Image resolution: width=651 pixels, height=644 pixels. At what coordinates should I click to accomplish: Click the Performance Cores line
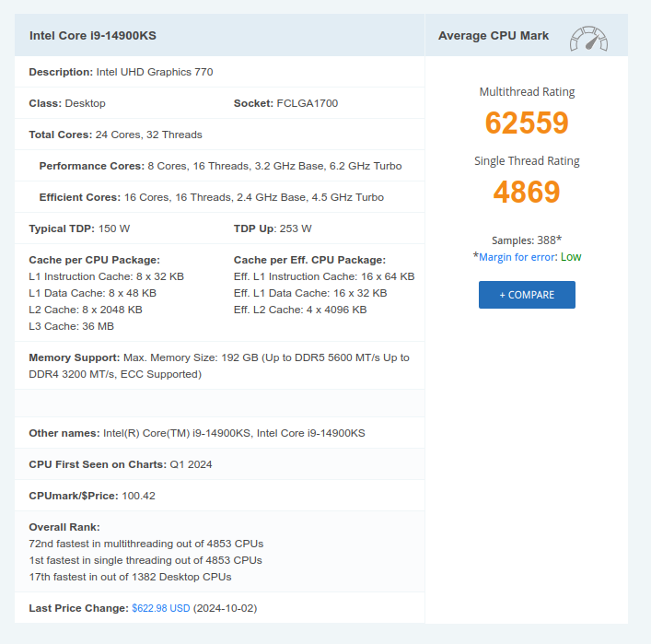pyautogui.click(x=220, y=166)
